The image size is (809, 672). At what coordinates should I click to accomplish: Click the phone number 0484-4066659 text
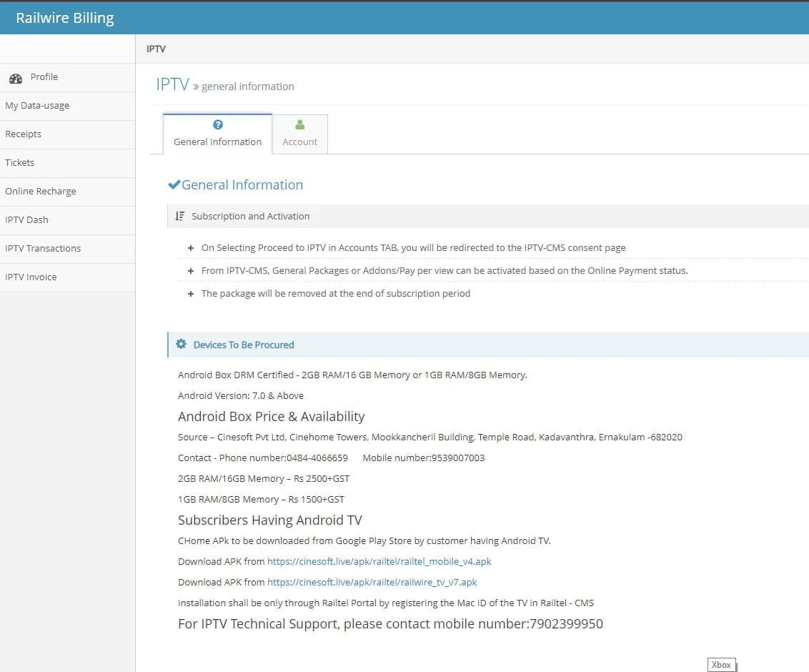[317, 458]
